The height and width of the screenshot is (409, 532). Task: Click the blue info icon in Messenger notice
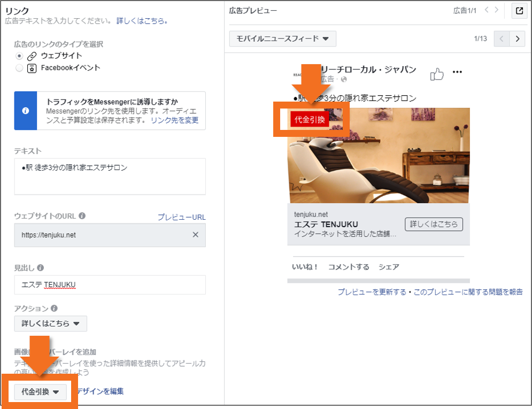[x=26, y=111]
